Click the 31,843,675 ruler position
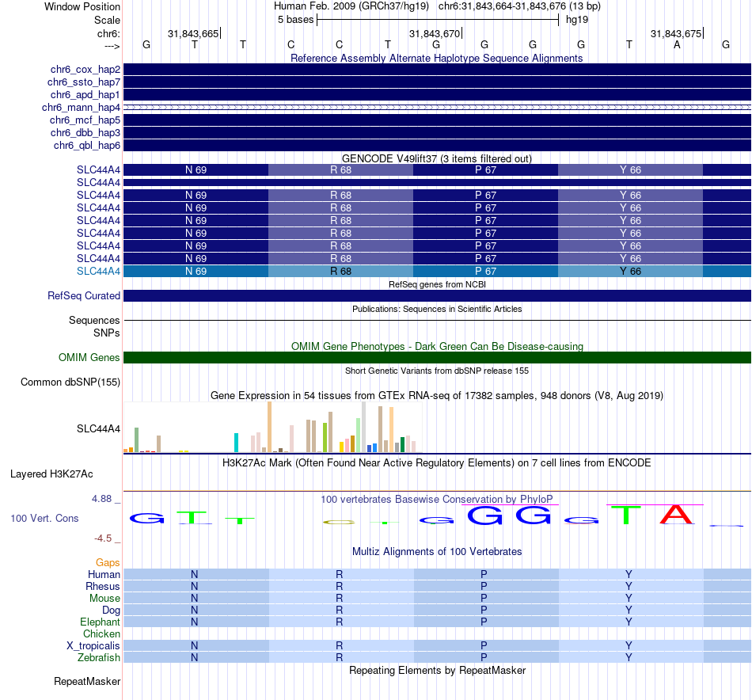 tap(676, 33)
